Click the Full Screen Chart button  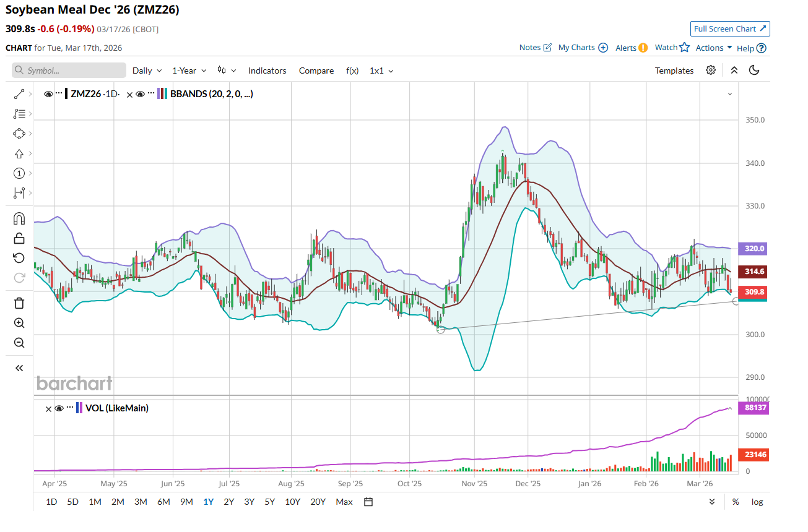click(730, 28)
